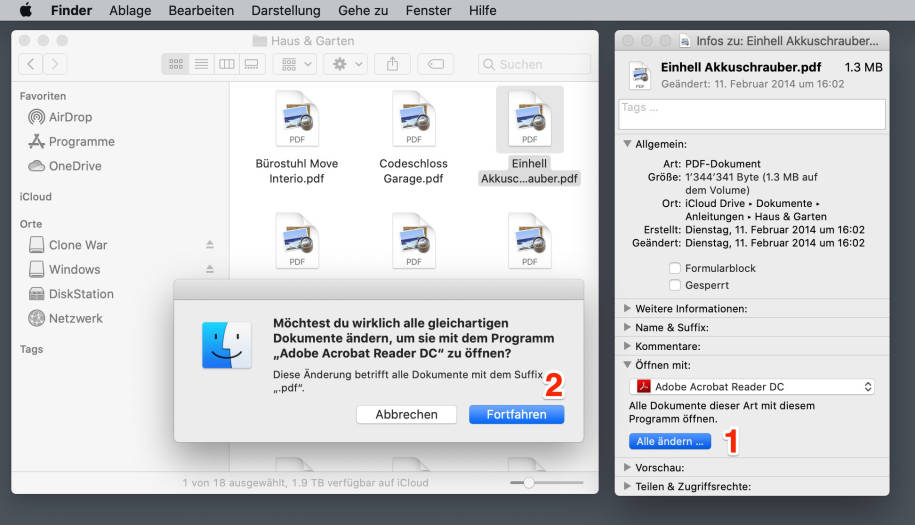This screenshot has width=915, height=525.
Task: Click Abbrechen in the dialog
Action: tap(406, 415)
